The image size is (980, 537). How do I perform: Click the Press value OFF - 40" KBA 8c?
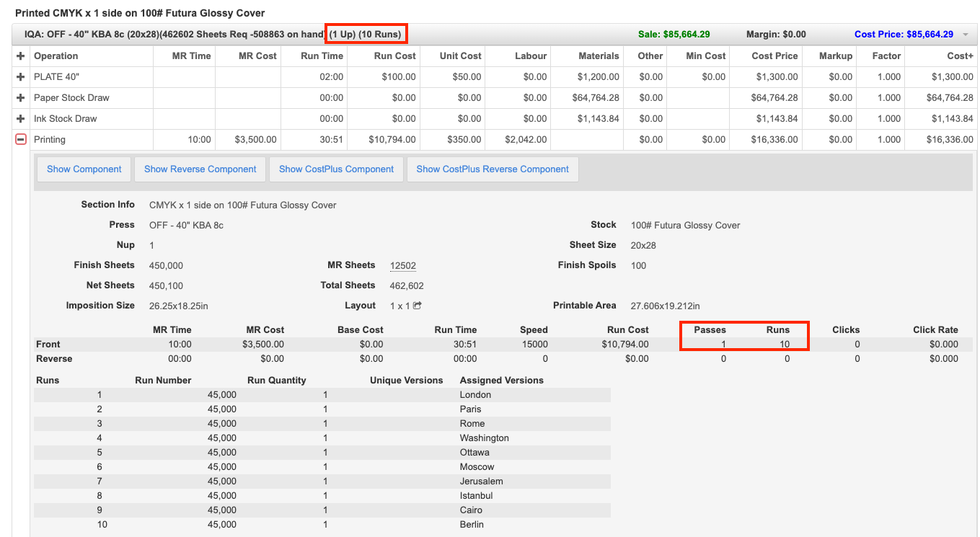[x=186, y=226]
